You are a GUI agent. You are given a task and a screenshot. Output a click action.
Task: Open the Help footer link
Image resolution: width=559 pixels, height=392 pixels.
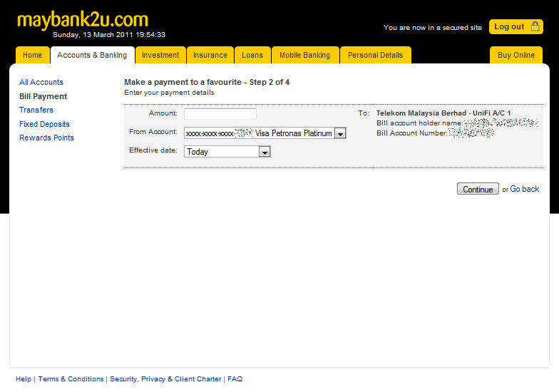pyautogui.click(x=24, y=379)
